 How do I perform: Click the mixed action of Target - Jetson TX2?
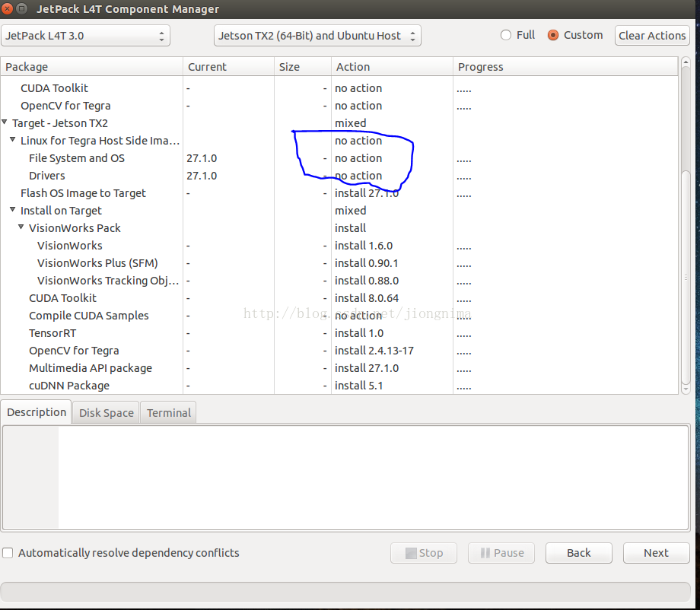click(x=351, y=122)
